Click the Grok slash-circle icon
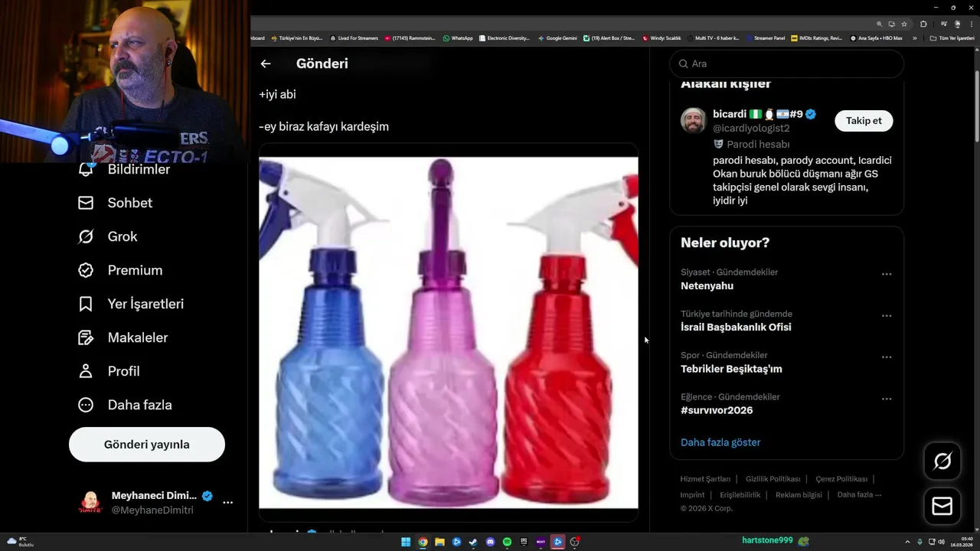The image size is (980, 551). click(x=86, y=236)
